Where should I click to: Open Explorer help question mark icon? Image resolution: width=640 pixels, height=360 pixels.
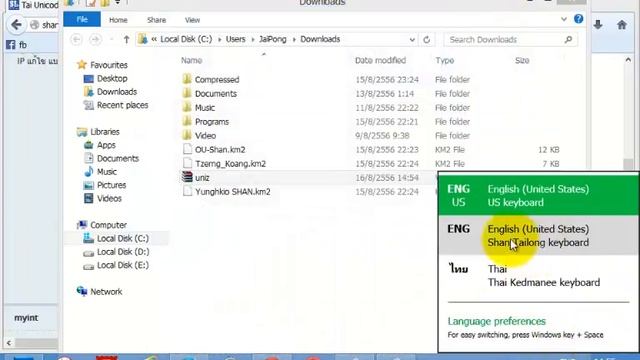[x=578, y=19]
